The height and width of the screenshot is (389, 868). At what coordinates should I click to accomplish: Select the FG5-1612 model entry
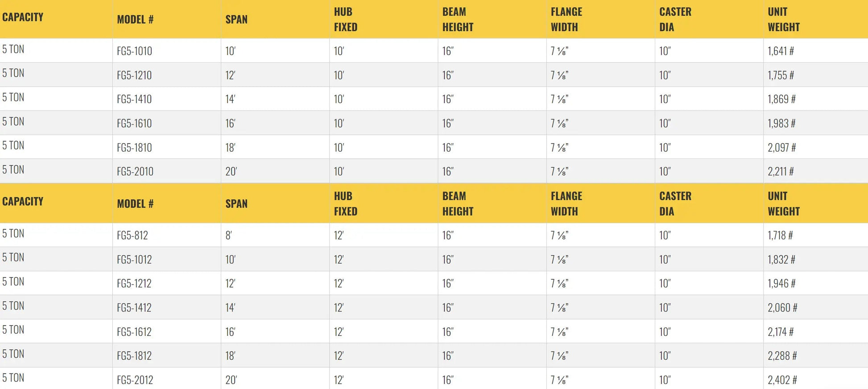(134, 332)
